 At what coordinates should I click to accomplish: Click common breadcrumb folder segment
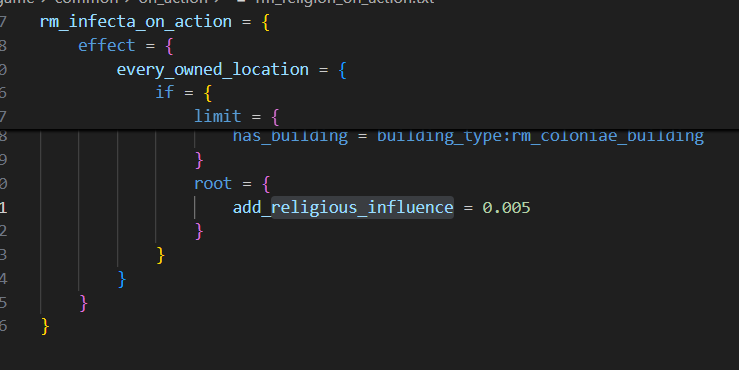(x=86, y=2)
